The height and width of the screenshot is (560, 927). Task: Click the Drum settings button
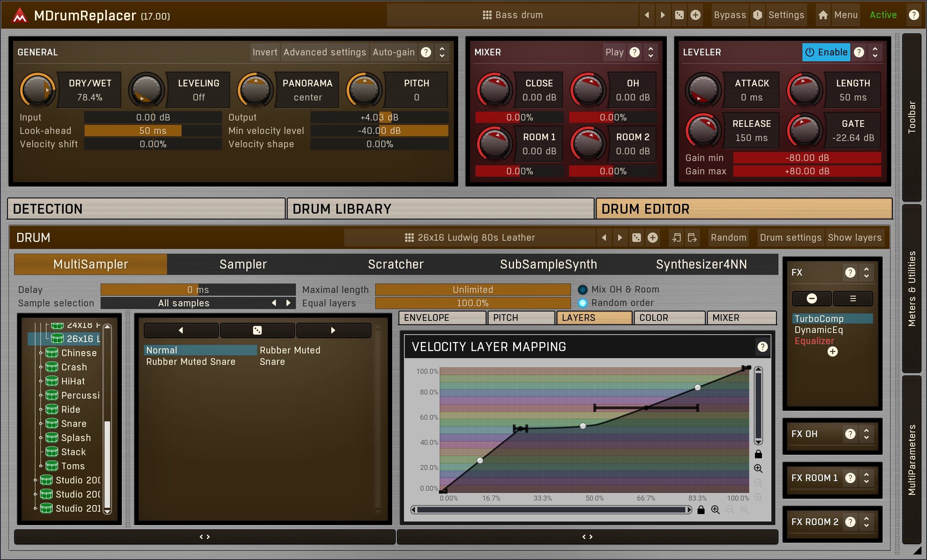click(790, 238)
